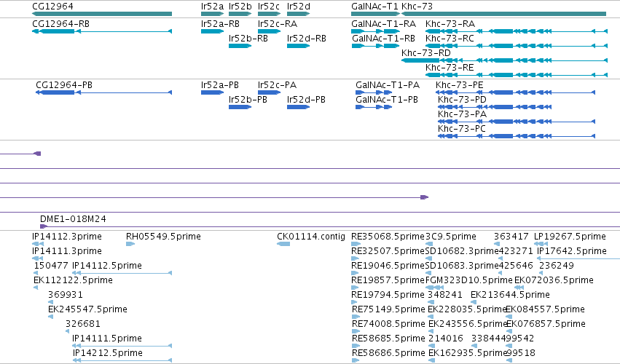Click the Khc-73 gene label
Viewport: 620px width, 364px height.
click(x=417, y=7)
